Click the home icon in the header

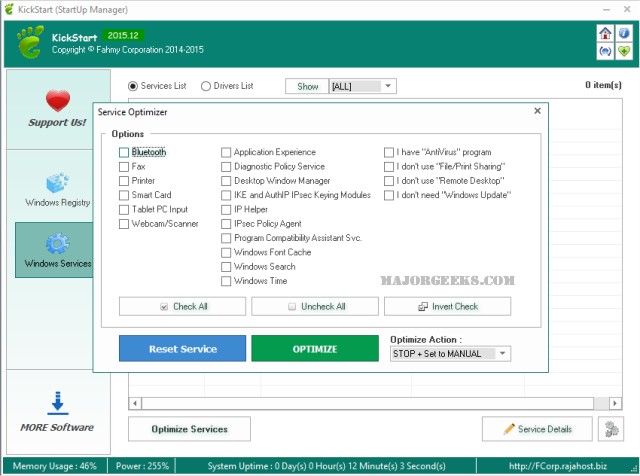click(x=605, y=33)
